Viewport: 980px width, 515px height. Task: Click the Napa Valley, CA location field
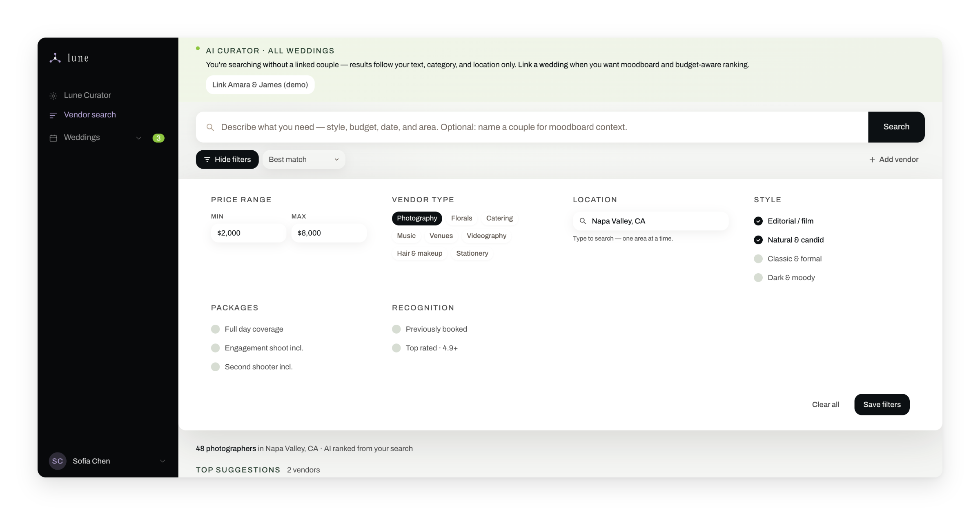tap(651, 221)
